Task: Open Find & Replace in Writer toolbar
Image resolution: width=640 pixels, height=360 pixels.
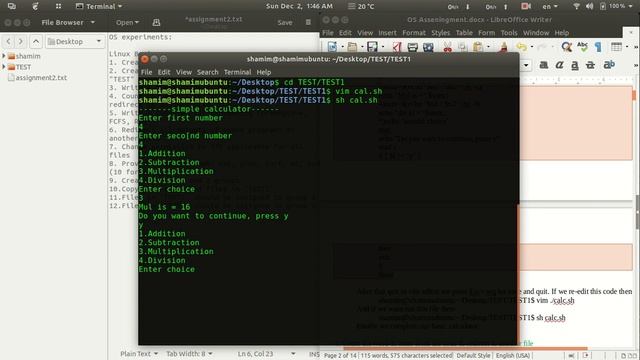Action: (x=566, y=47)
